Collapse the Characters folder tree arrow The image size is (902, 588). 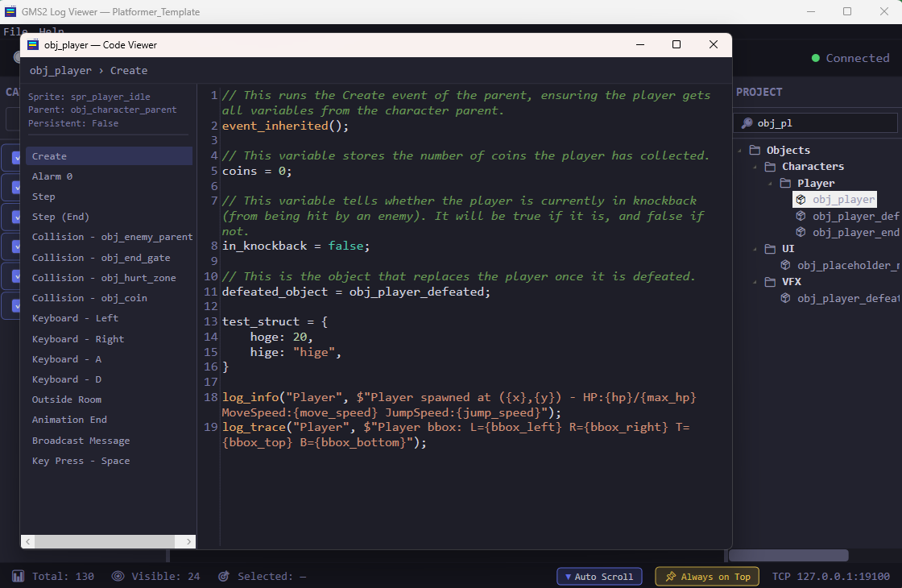pyautogui.click(x=755, y=167)
